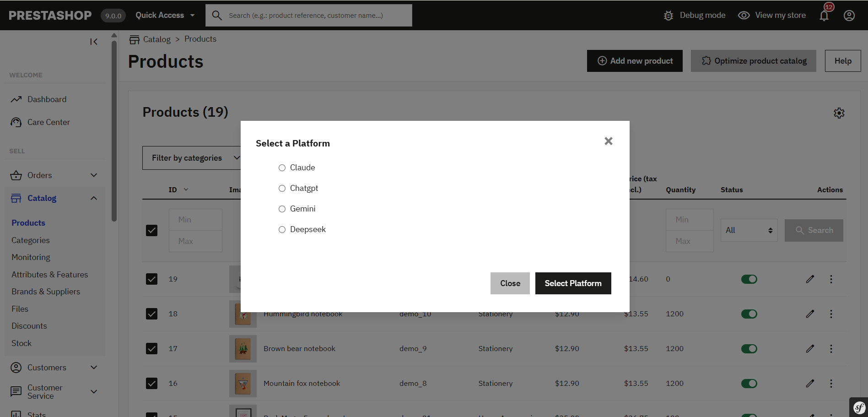Collapse the sidebar menu arrow icon

[94, 42]
